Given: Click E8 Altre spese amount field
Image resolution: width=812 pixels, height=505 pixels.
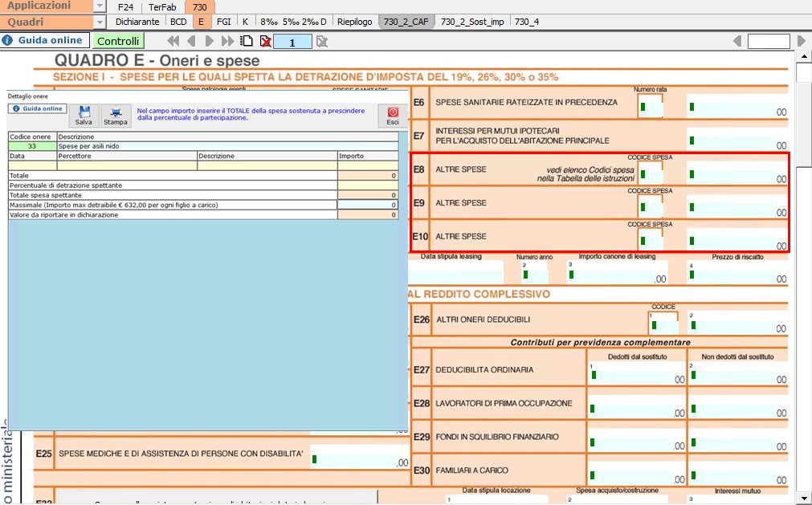Looking at the screenshot, I should (x=737, y=173).
